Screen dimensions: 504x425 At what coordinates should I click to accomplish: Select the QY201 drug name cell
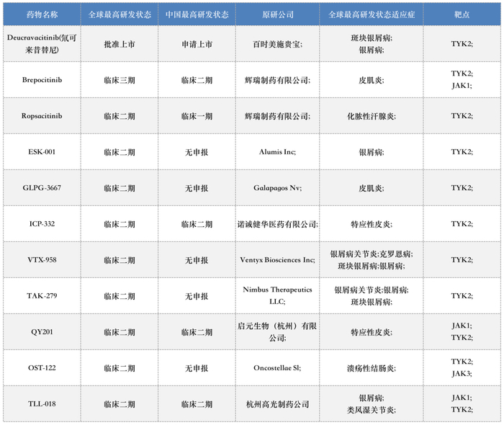tap(42, 332)
